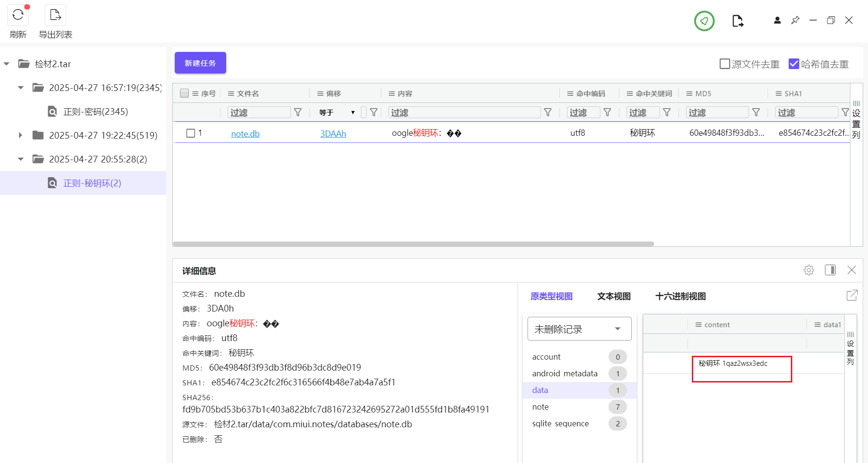
Task: Open detail panel settings gear
Action: 808,271
